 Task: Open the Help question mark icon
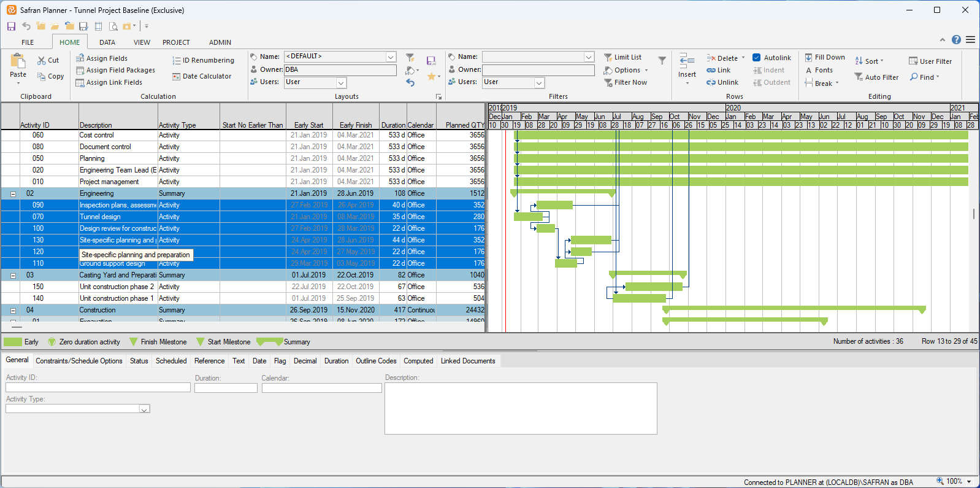point(956,39)
